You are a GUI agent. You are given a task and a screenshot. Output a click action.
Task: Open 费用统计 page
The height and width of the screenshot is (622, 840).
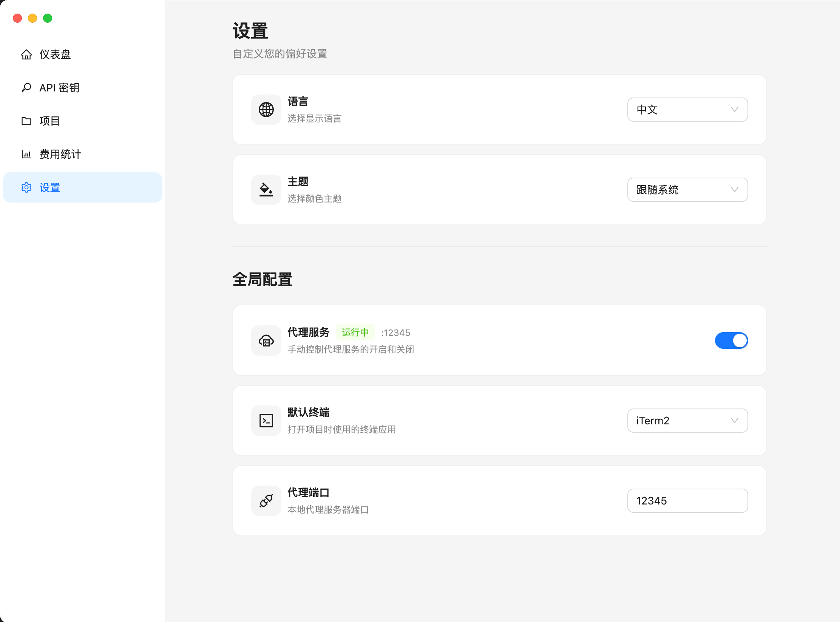[x=83, y=154]
